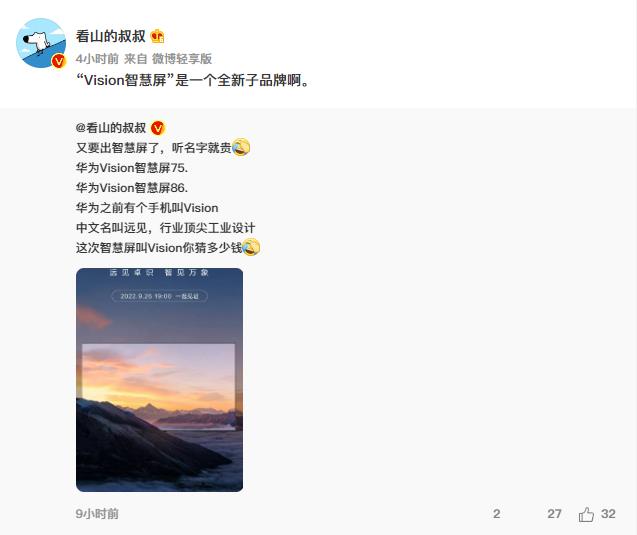Click the orange verified V badge on avatar
The height and width of the screenshot is (535, 637).
pyautogui.click(x=59, y=61)
